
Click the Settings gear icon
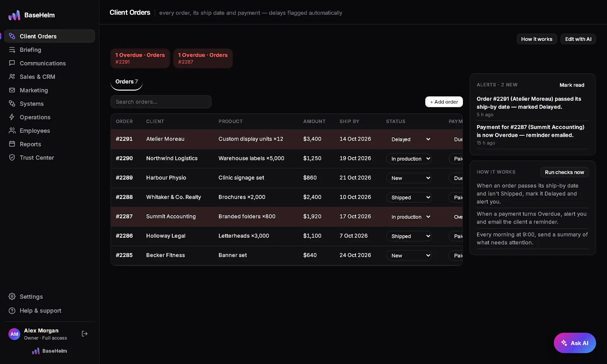coord(12,297)
